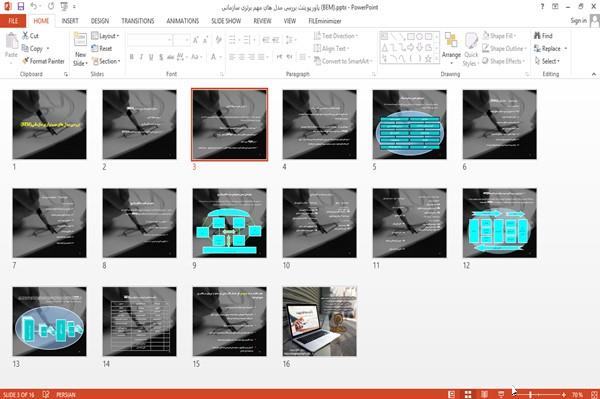Start Slide Show from status bar icon
Image resolution: width=600 pixels, height=399 pixels.
pos(501,394)
